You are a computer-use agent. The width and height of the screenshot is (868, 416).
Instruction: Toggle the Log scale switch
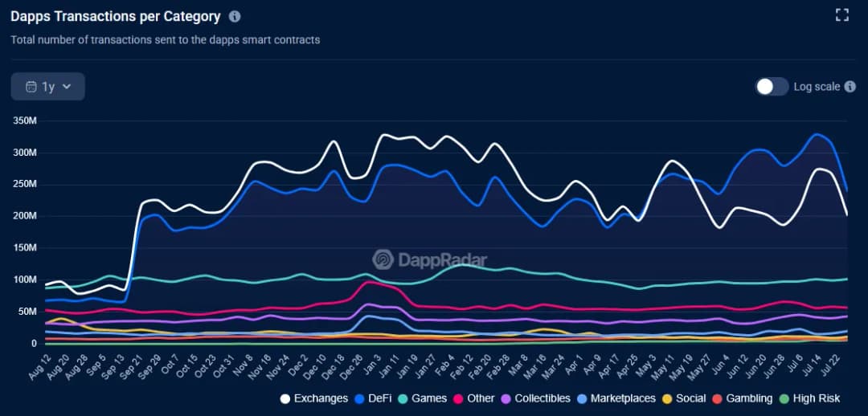772,87
